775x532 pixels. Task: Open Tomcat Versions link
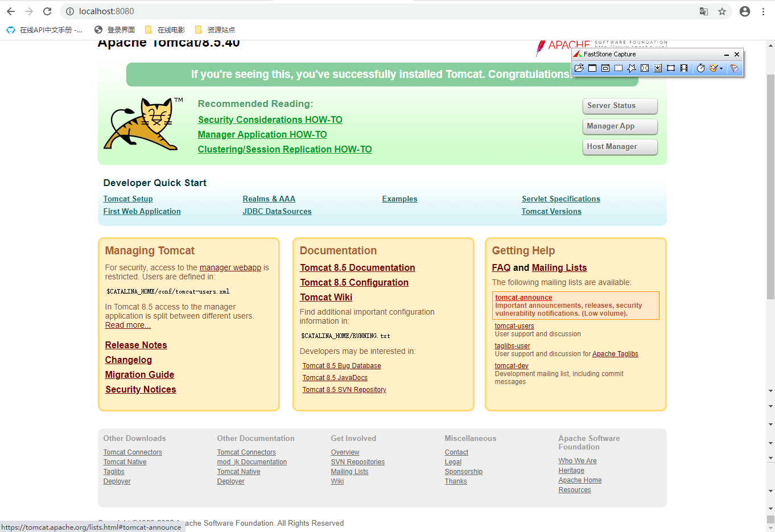click(551, 211)
